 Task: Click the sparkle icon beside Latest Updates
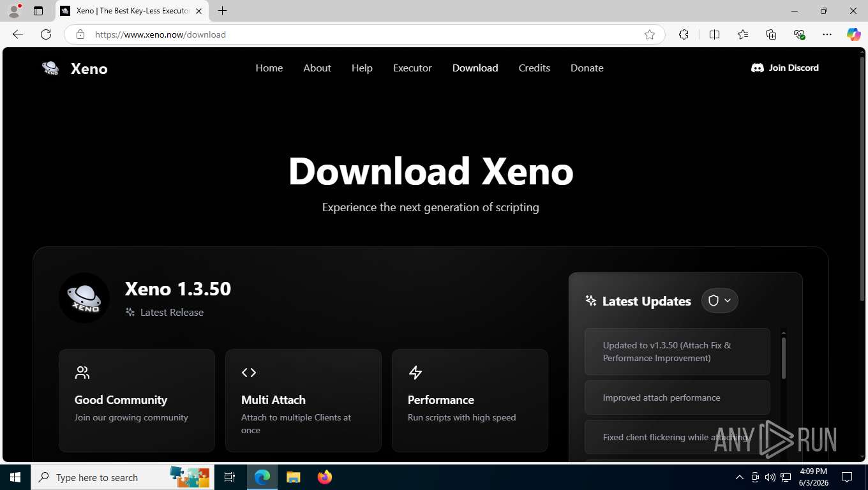[x=591, y=301]
